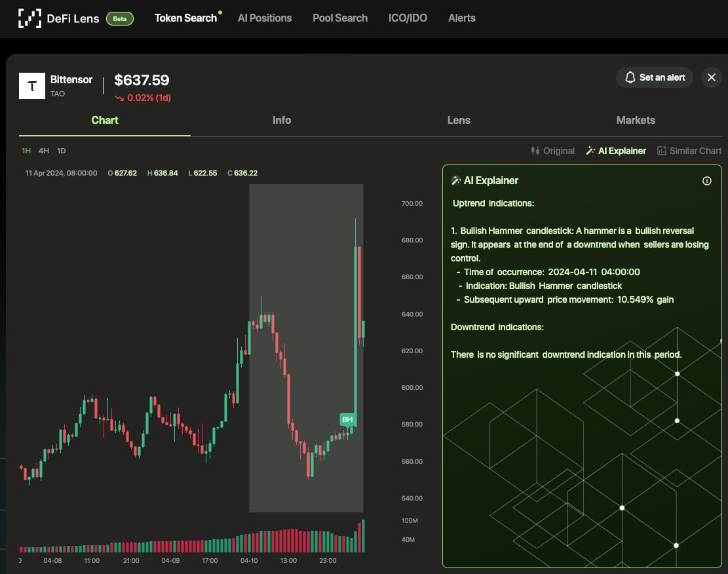
Task: Open the Similar Chart view
Action: pyautogui.click(x=689, y=151)
